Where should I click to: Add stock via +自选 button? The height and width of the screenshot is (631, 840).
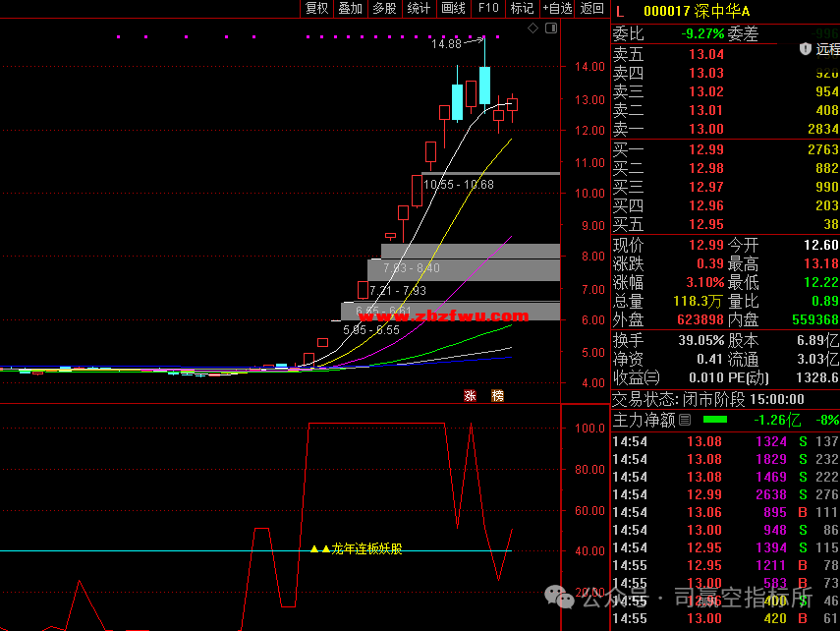coord(557,9)
